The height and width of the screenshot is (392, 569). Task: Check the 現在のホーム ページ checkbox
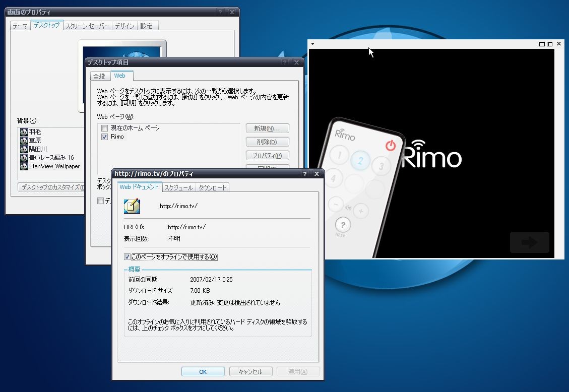point(104,128)
